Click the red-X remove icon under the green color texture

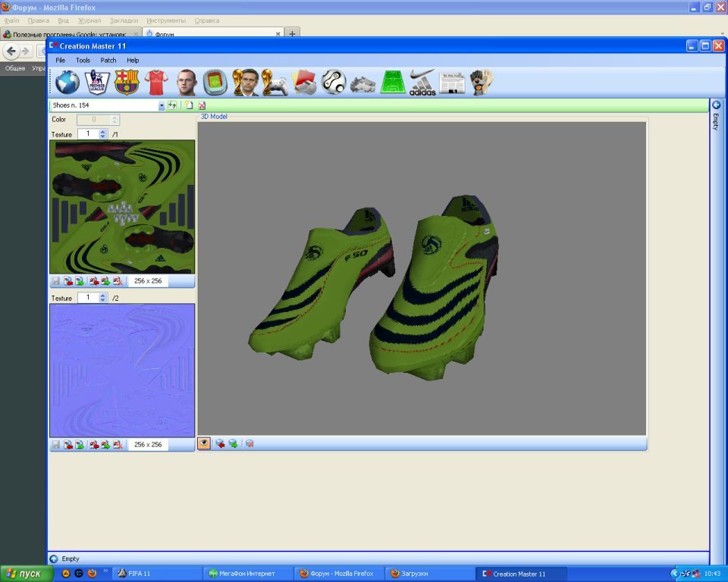[x=118, y=281]
